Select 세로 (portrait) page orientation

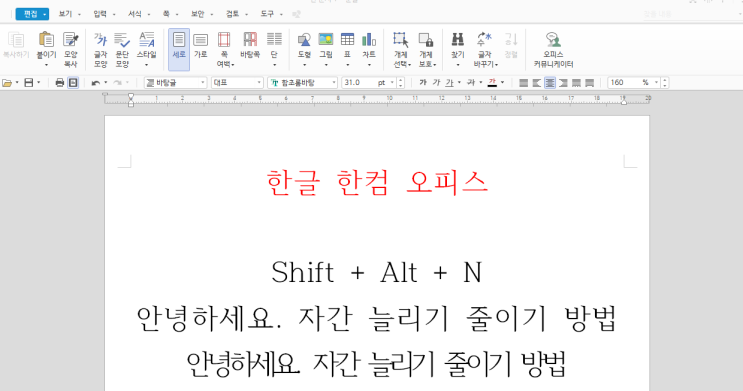[179, 49]
